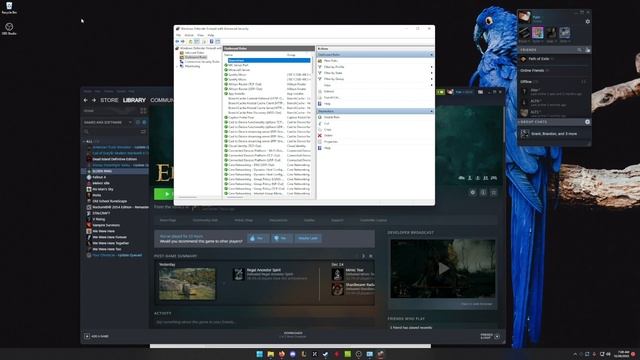Create group chat with plus icon
Viewport: 640px width, 360px height.
pos(587,122)
